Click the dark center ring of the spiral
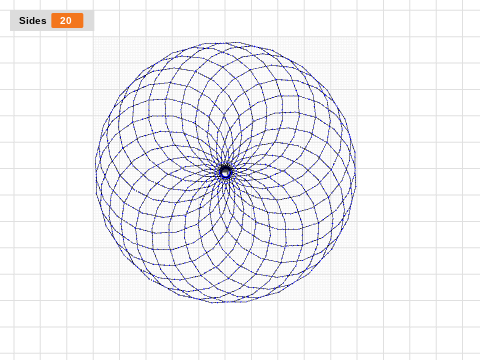 (226, 172)
